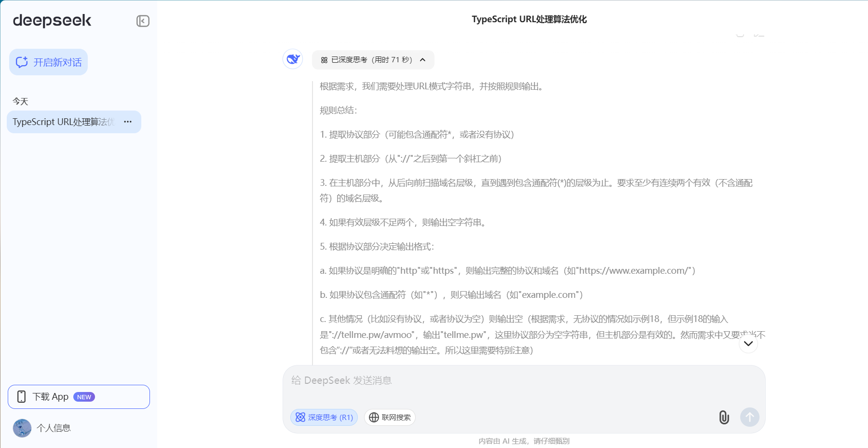Collapse the sidebar with the panel icon
This screenshot has height=448, width=868.
coord(143,21)
